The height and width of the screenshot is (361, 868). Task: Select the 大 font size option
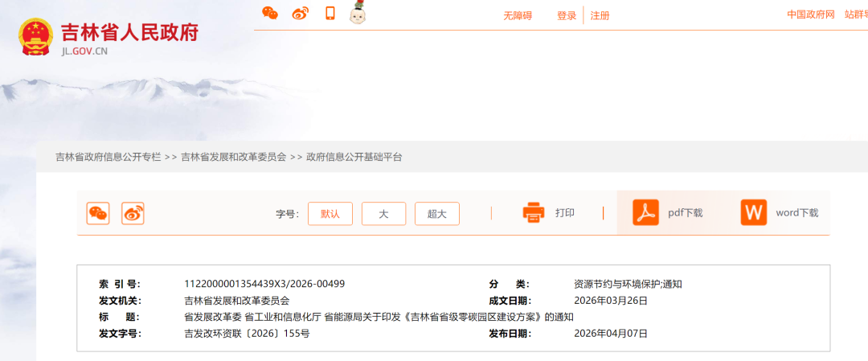pos(383,214)
